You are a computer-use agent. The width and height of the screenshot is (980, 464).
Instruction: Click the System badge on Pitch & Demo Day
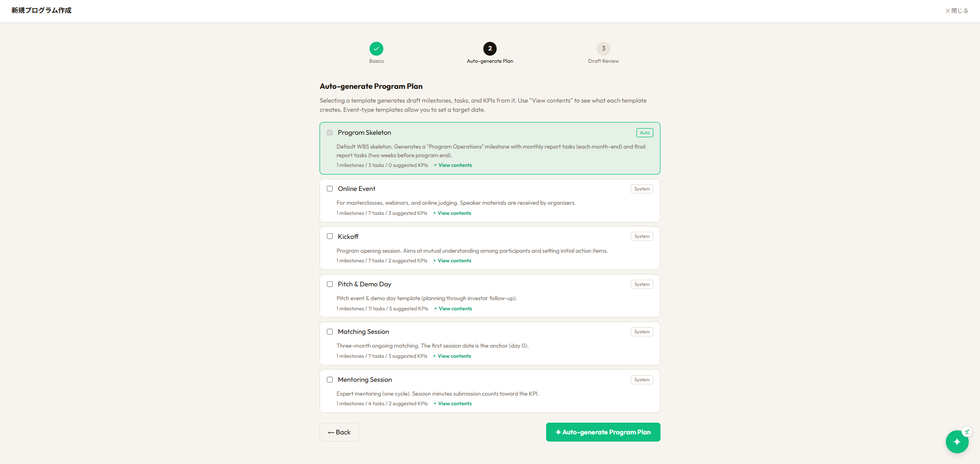click(642, 284)
